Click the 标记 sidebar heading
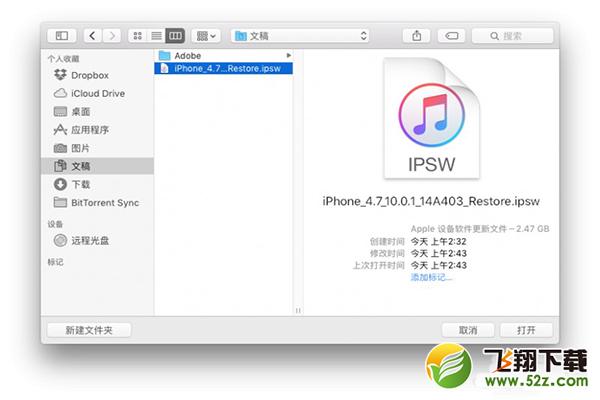 (55, 262)
